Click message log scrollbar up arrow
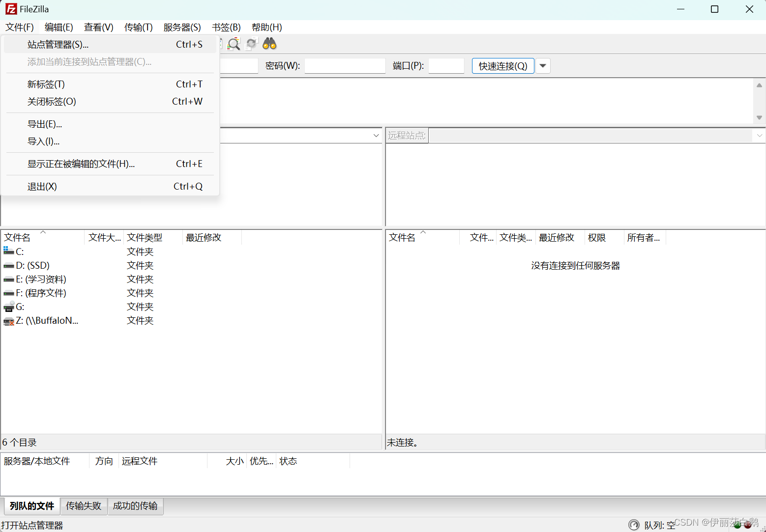 [x=759, y=85]
